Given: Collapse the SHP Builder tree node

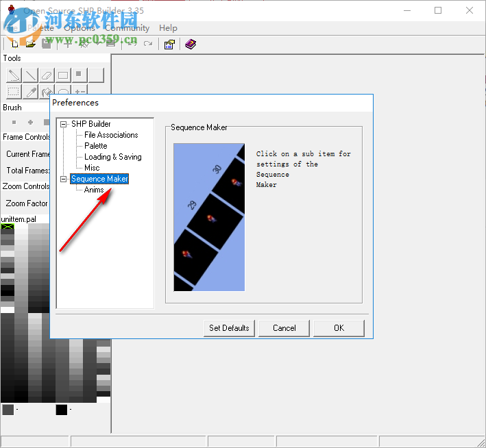Looking at the screenshot, I should tap(63, 124).
